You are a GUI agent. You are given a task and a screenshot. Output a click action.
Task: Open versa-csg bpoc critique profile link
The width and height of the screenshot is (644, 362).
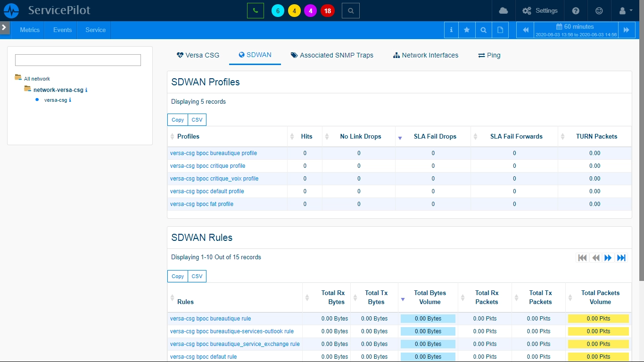pyautogui.click(x=208, y=166)
